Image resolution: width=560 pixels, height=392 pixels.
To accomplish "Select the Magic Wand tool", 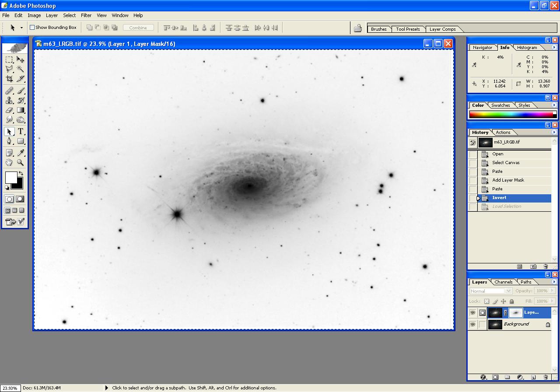I will point(21,69).
